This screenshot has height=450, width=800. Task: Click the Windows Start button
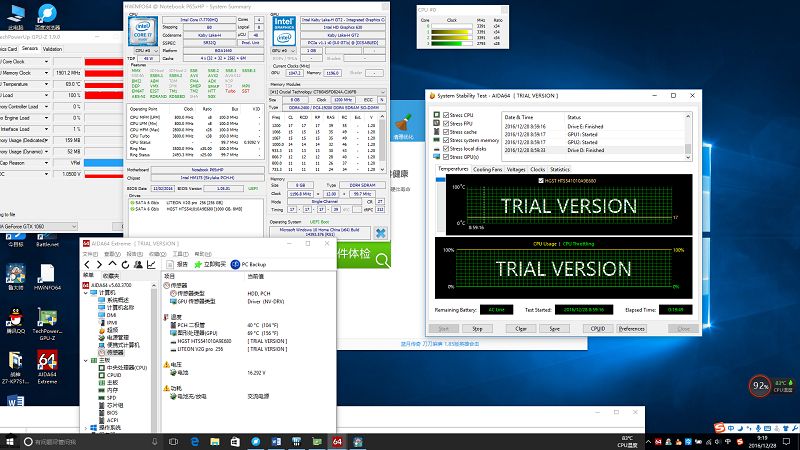(10, 441)
